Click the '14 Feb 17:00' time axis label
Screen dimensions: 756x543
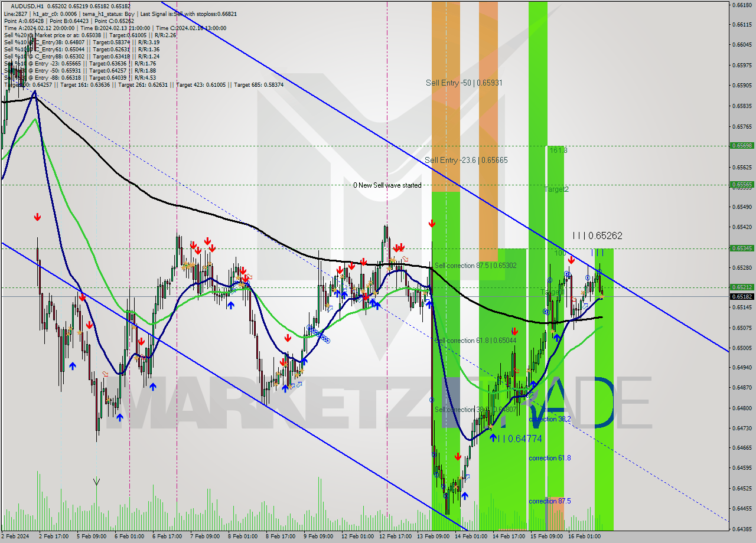click(509, 537)
